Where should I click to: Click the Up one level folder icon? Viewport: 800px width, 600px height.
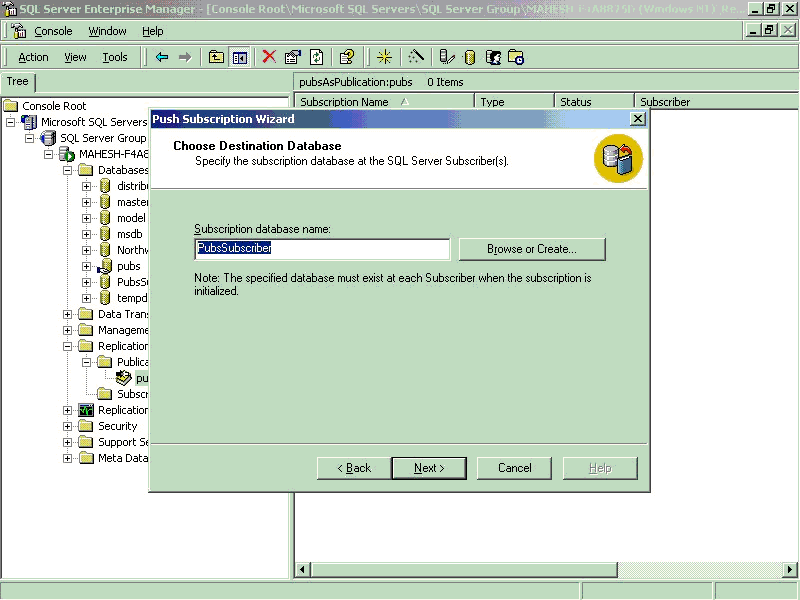[x=217, y=57]
